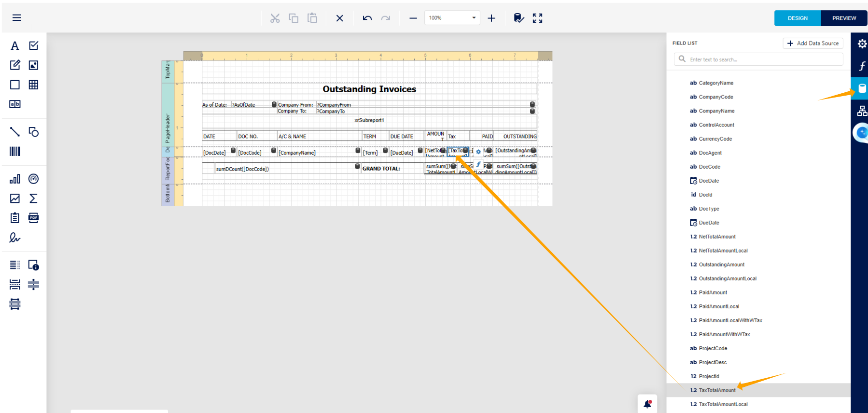
Task: Select the Chart tool
Action: coord(15,179)
